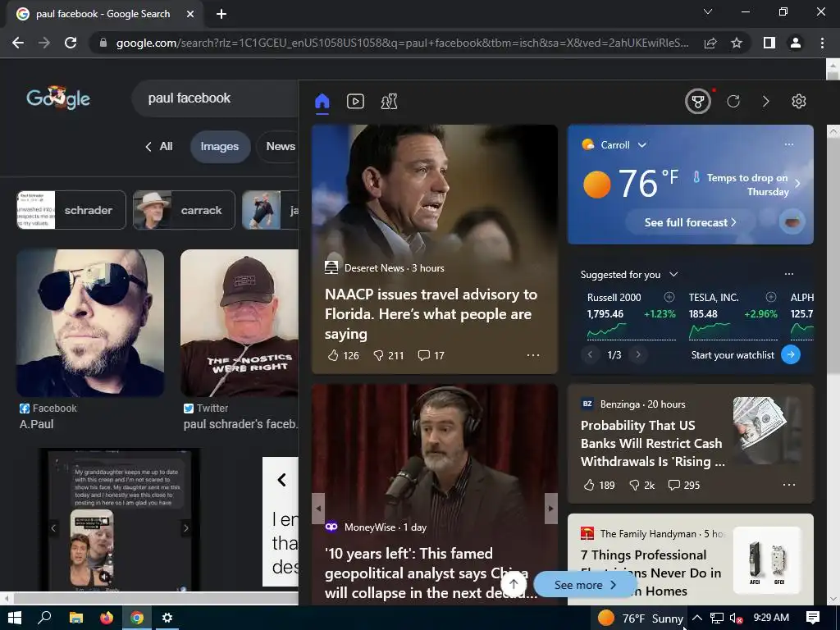The height and width of the screenshot is (630, 840).
Task: Click the paul facebook search field
Action: point(214,98)
